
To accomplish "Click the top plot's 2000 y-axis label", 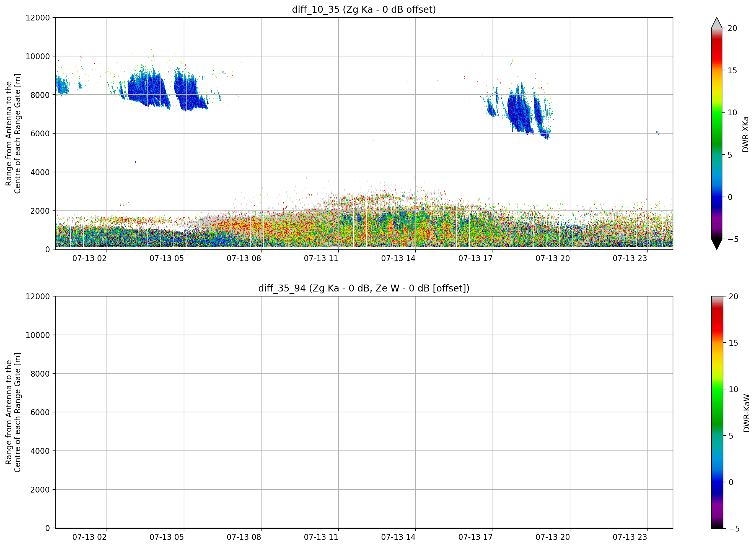I will [40, 211].
